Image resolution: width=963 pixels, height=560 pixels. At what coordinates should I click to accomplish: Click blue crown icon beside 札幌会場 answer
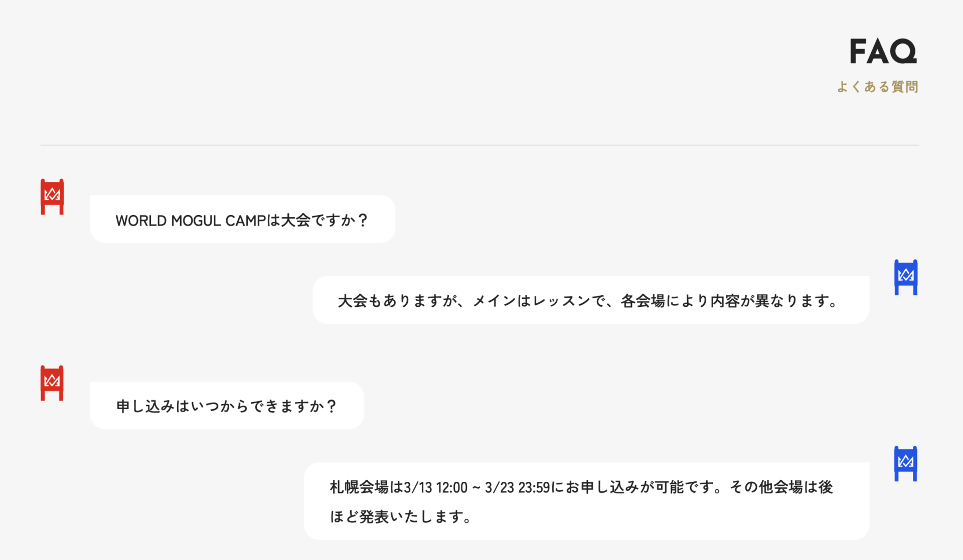(906, 464)
